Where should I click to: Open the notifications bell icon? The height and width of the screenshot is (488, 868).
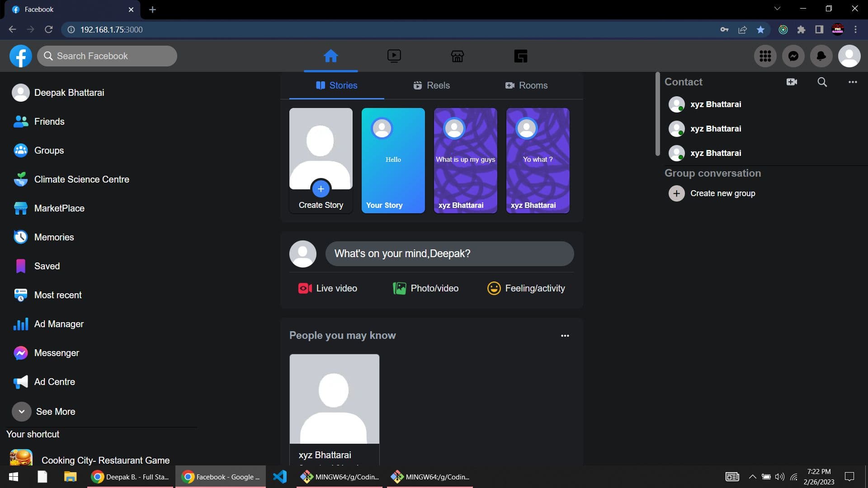(x=821, y=56)
